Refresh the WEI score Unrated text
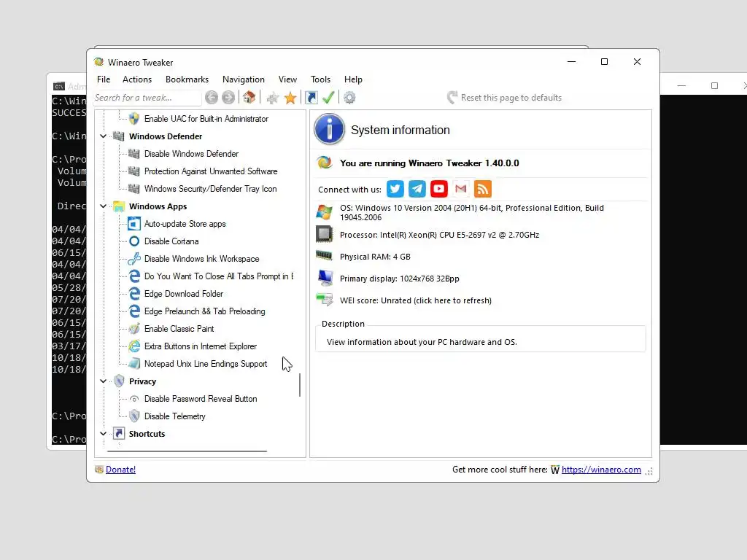Screen dimensions: 747x560 415,300
